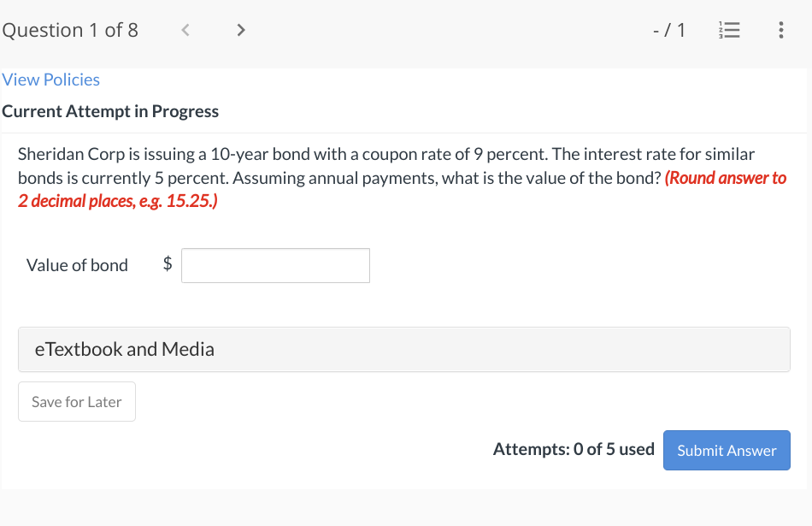Advance to the next question arrow
812x526 pixels.
coord(241,31)
